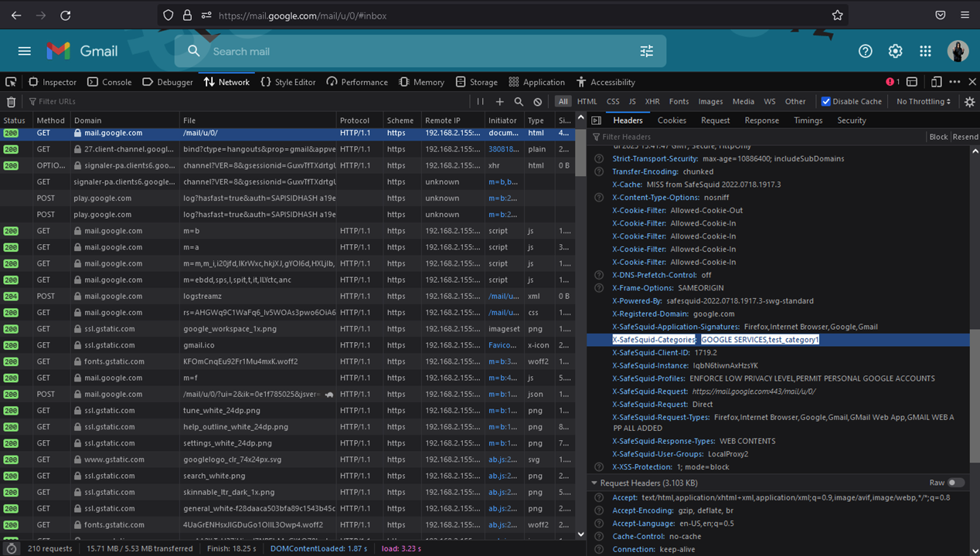
Task: Open Gmail settings gear
Action: coord(895,51)
